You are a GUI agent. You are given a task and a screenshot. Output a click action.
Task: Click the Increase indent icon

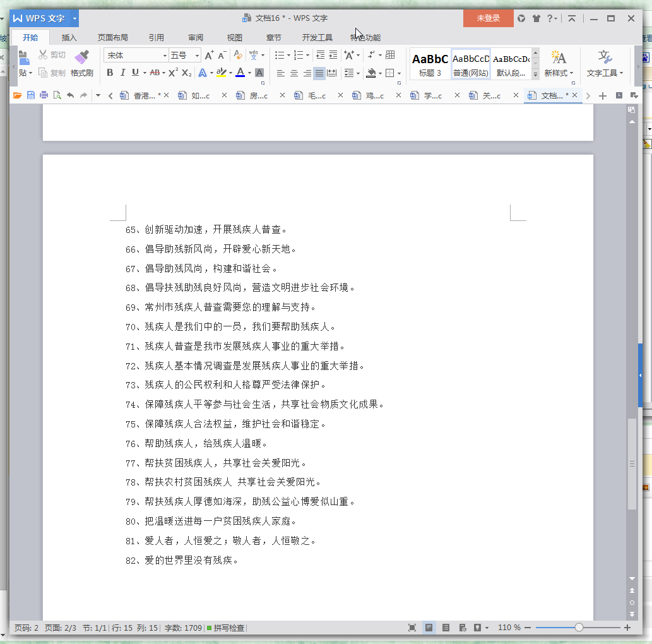tap(333, 55)
